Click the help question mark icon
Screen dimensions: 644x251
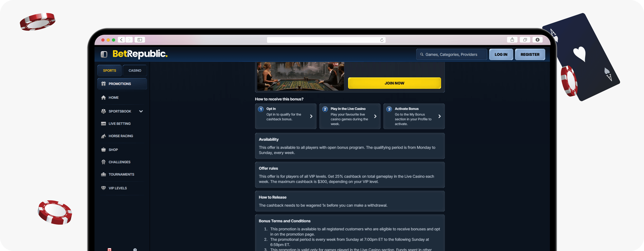tap(135, 249)
